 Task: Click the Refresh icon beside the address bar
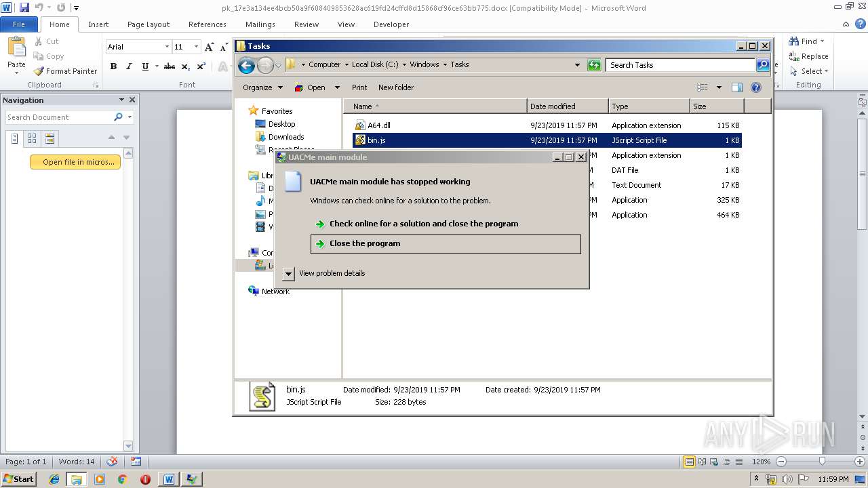click(x=594, y=65)
